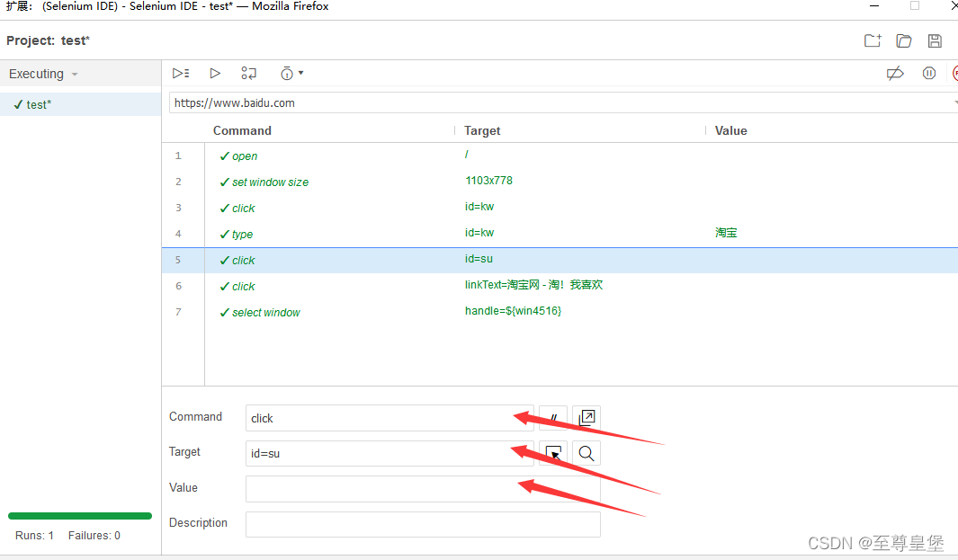Select target in page icon
The width and height of the screenshot is (958, 560).
pos(553,453)
